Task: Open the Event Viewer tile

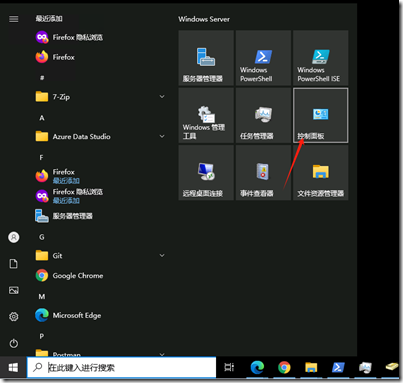Action: pyautogui.click(x=263, y=173)
